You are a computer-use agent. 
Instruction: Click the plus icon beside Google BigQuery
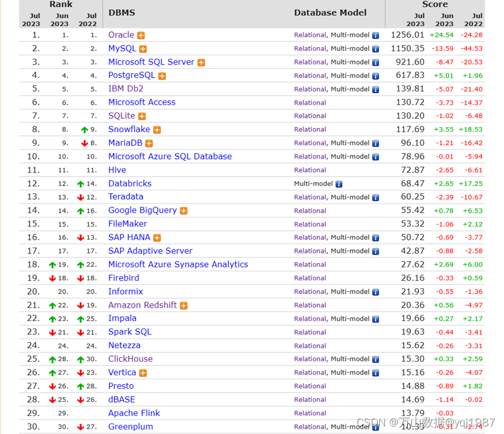point(184,210)
